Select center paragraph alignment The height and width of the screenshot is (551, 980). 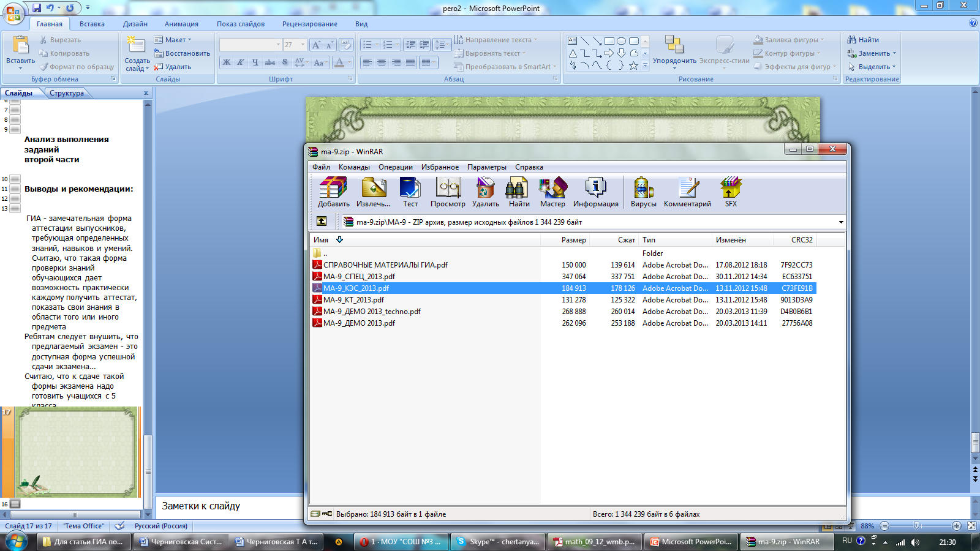pyautogui.click(x=382, y=62)
